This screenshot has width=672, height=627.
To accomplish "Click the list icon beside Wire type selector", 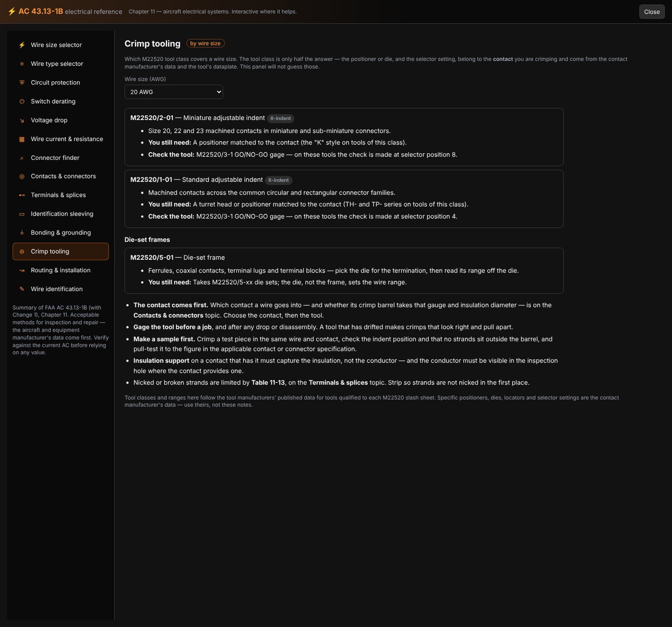I will coord(22,64).
